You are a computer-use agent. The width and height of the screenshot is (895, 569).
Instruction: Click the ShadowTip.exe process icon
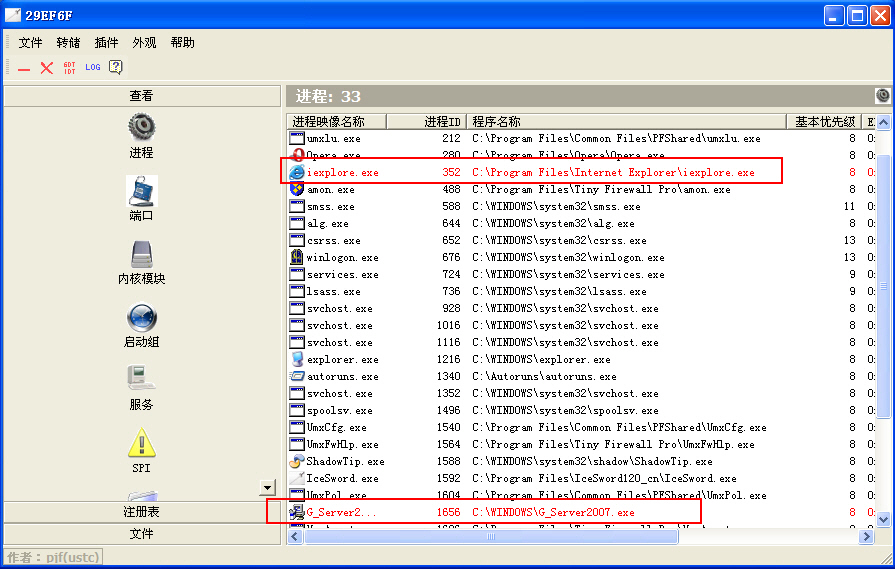tap(297, 461)
